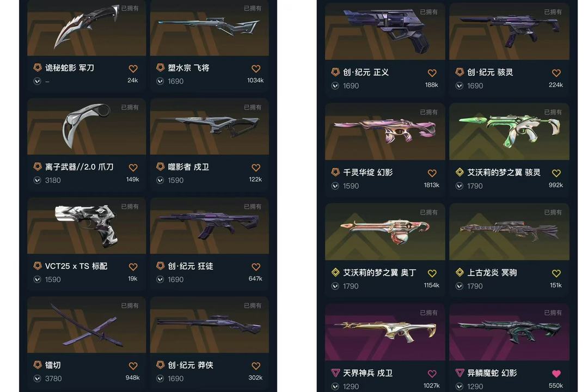
Task: Click heart next to 创·纪元 正义
Action: (432, 73)
